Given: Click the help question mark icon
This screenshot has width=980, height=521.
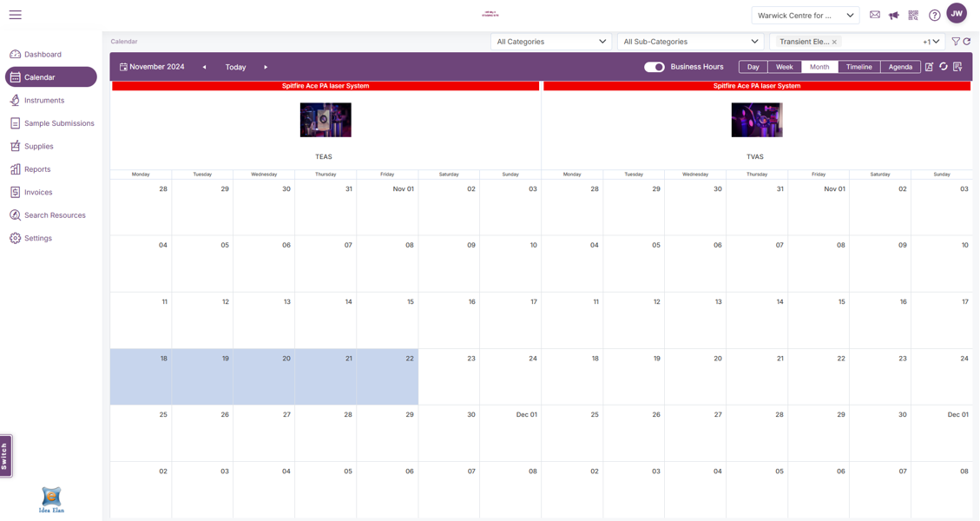Looking at the screenshot, I should [x=934, y=15].
